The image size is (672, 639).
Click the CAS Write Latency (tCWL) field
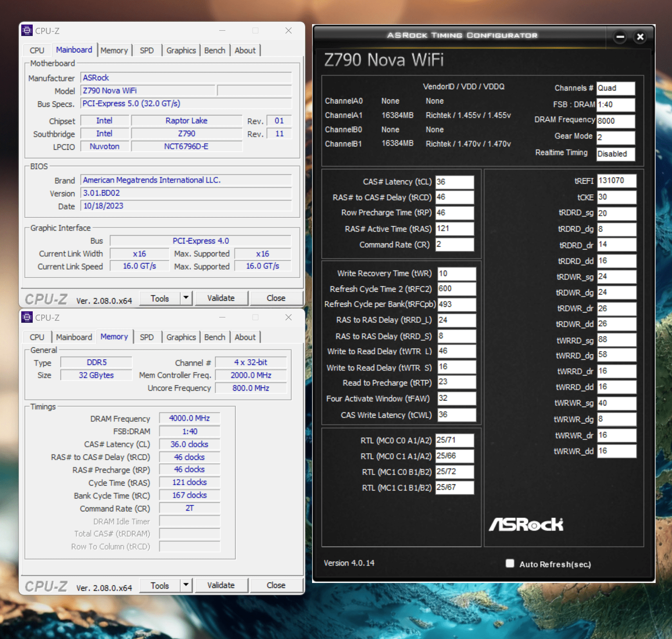(456, 415)
